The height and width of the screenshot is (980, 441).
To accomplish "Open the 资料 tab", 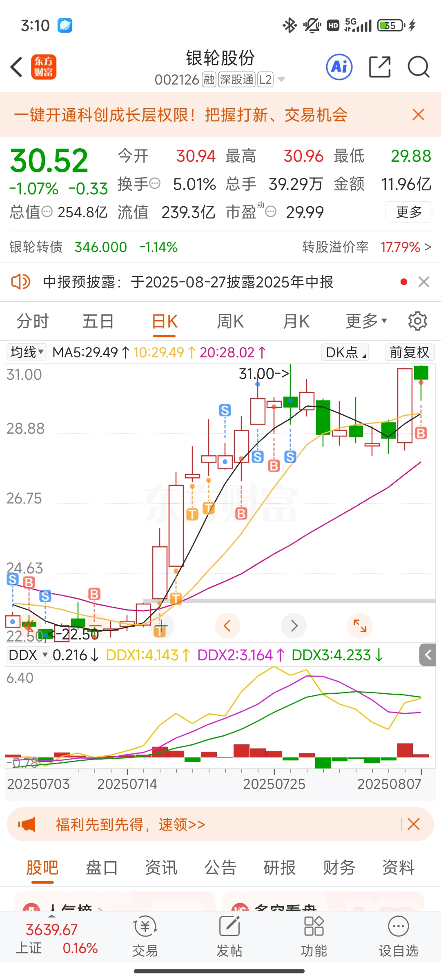I will [x=399, y=867].
